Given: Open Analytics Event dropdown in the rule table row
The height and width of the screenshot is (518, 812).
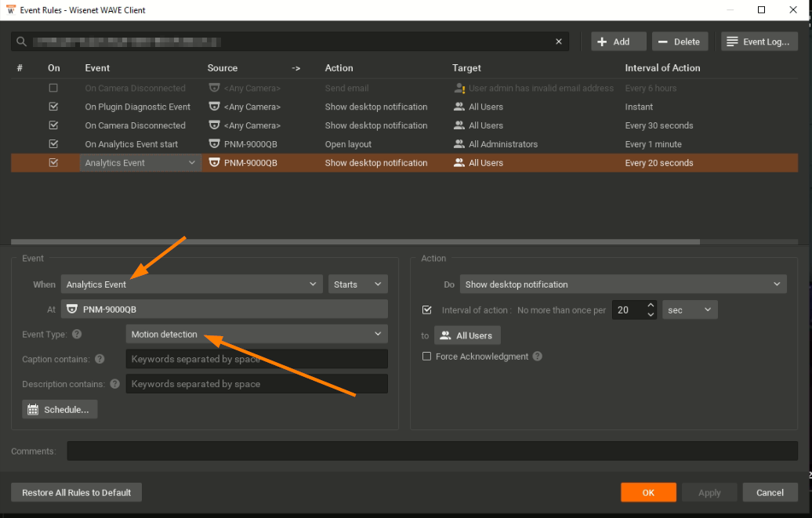Looking at the screenshot, I should pos(140,163).
